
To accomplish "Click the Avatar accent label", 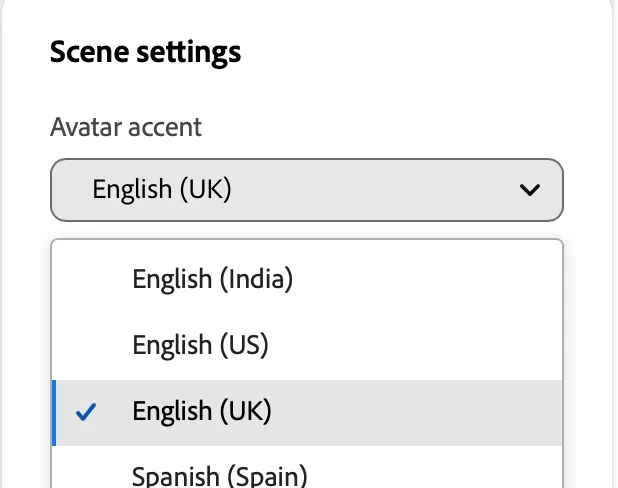I will click(126, 128).
